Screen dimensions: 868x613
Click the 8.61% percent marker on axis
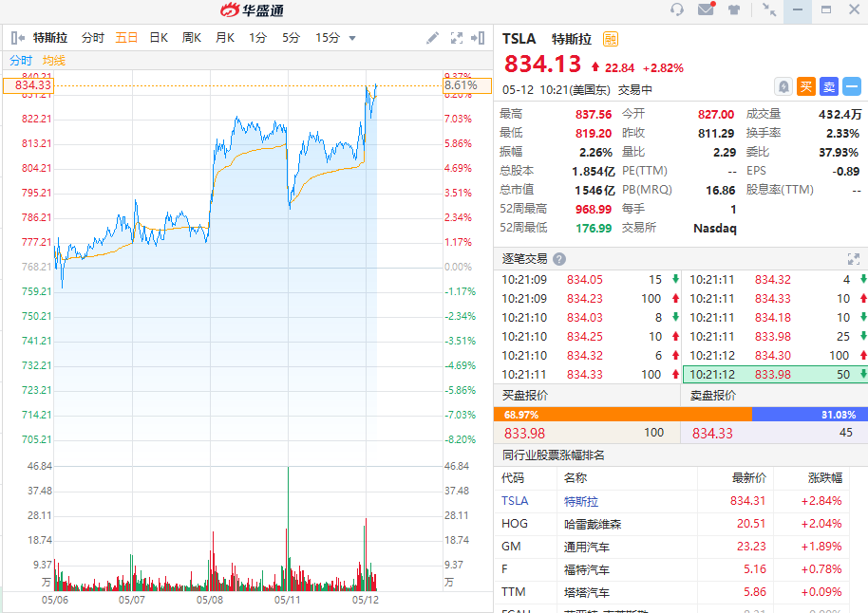(467, 85)
